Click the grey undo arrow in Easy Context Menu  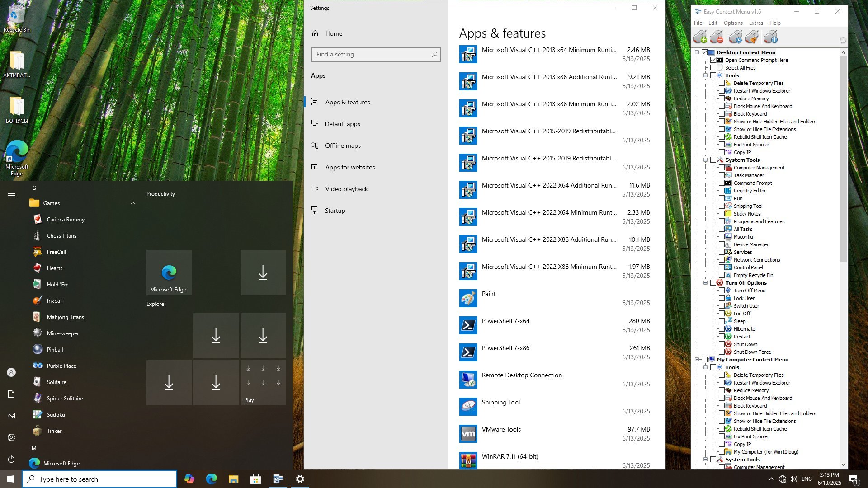(x=842, y=40)
